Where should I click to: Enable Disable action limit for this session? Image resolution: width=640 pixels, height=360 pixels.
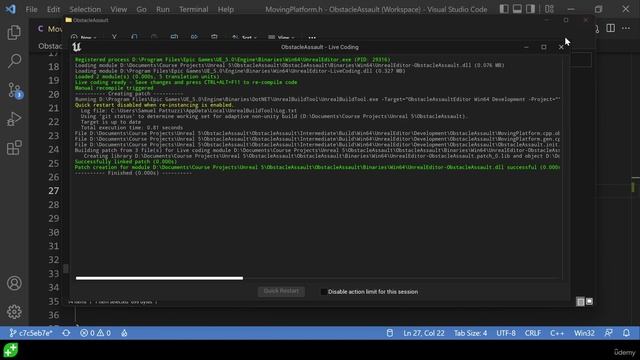click(x=324, y=292)
